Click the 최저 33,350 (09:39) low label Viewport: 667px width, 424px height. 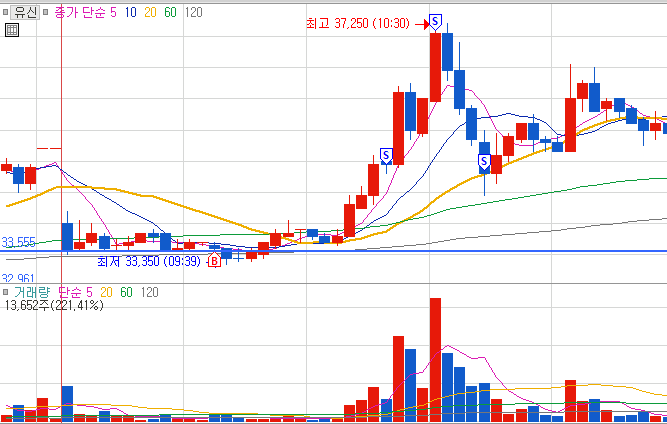coord(148,261)
